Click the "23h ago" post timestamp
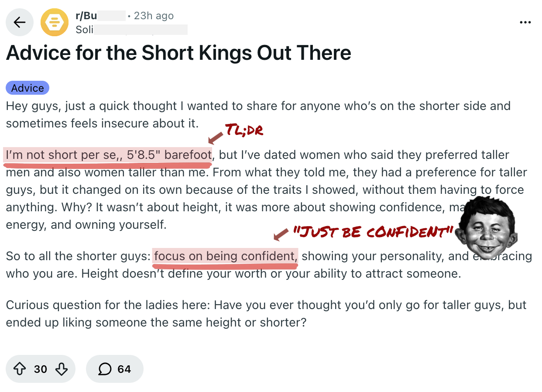 (154, 16)
